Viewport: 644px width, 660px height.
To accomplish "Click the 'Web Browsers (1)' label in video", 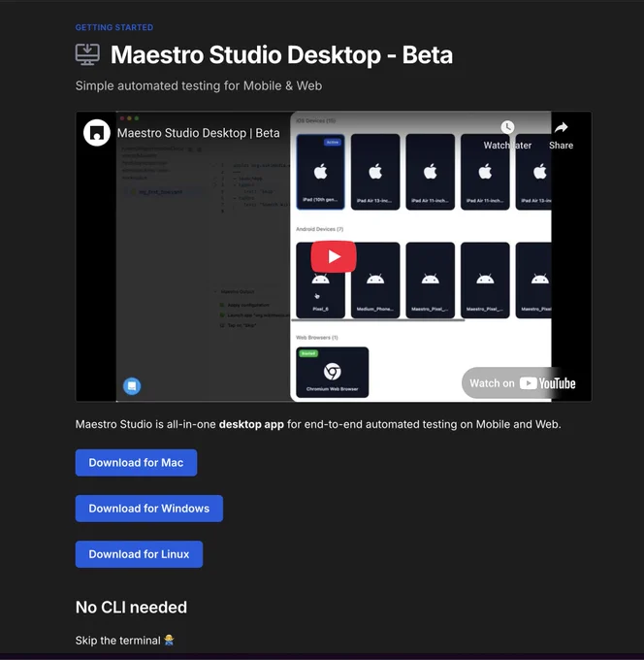I will point(317,338).
